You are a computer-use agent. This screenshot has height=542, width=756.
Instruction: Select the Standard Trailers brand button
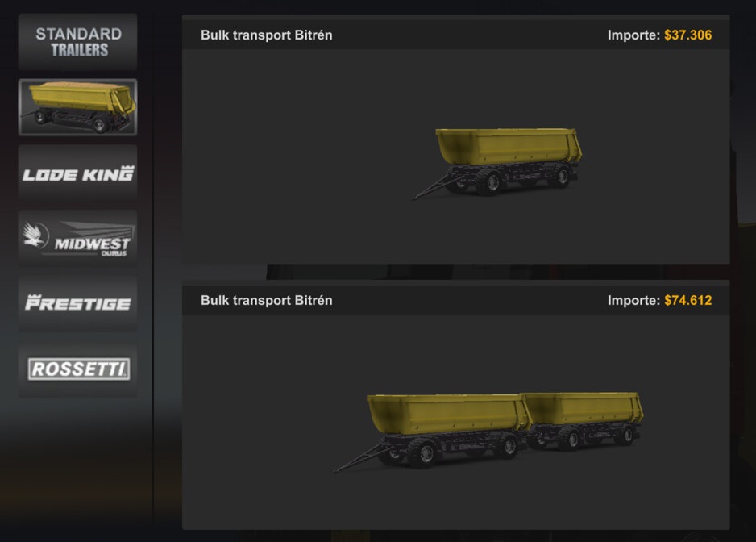[77, 41]
